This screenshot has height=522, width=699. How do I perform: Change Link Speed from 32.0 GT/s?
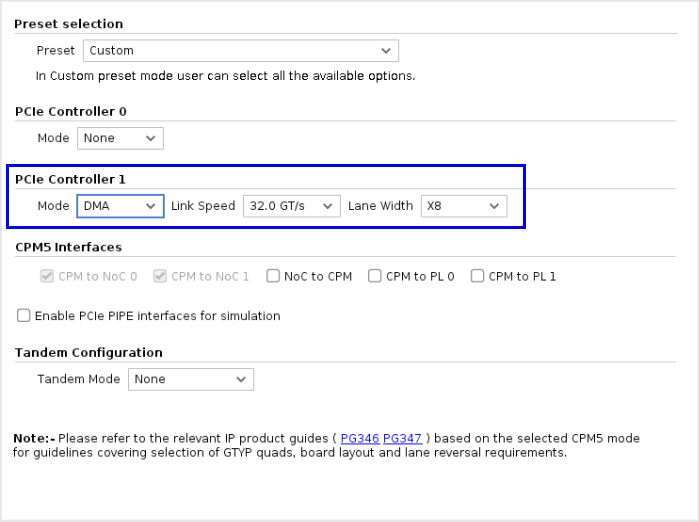pos(290,206)
